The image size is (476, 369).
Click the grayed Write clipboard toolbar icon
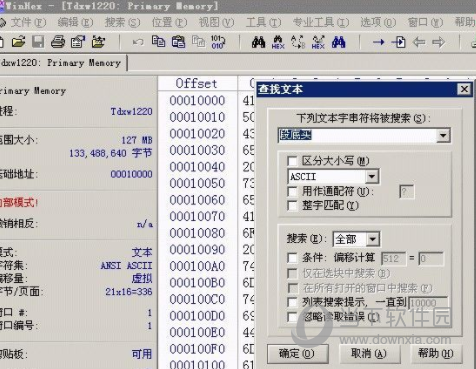[x=198, y=42]
